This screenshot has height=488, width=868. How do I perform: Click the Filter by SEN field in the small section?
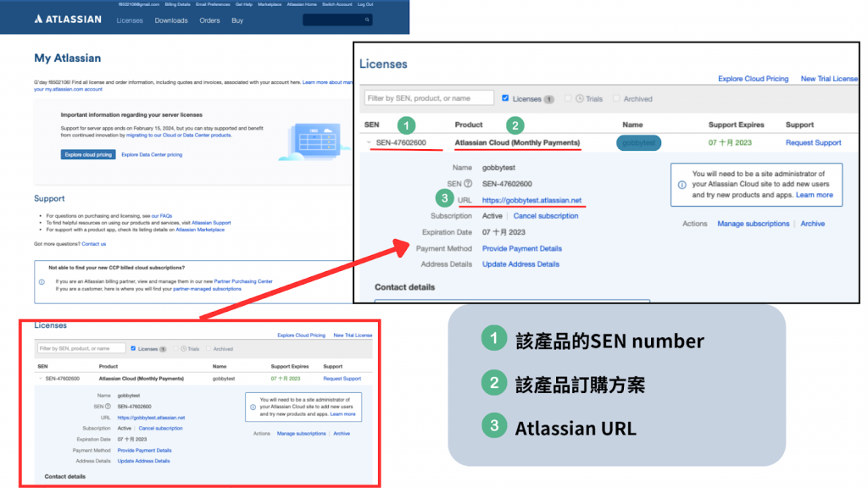click(81, 348)
